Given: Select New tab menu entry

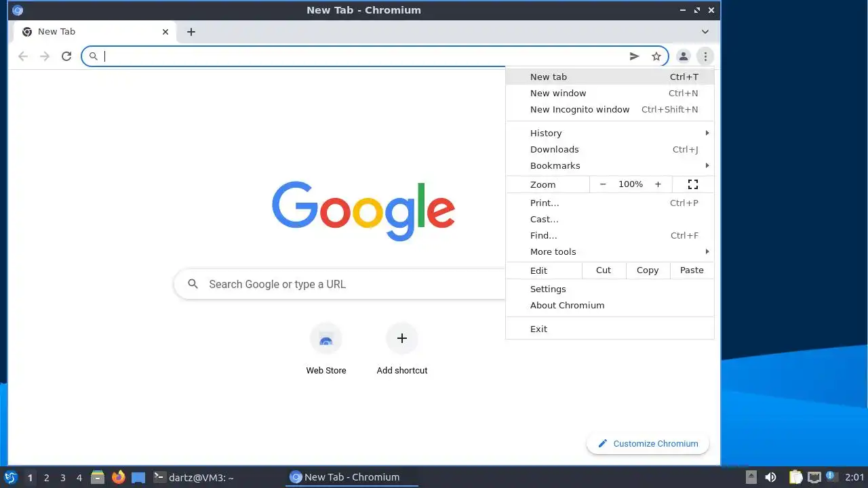Looking at the screenshot, I should pos(610,77).
